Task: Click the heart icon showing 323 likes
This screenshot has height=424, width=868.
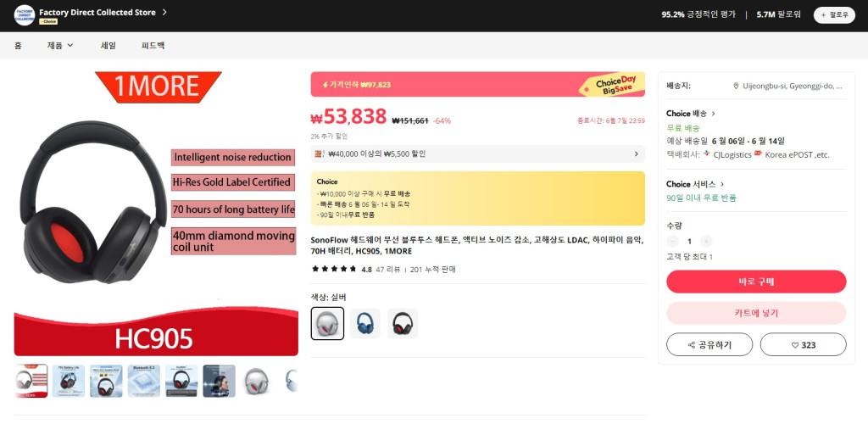Action: (795, 345)
